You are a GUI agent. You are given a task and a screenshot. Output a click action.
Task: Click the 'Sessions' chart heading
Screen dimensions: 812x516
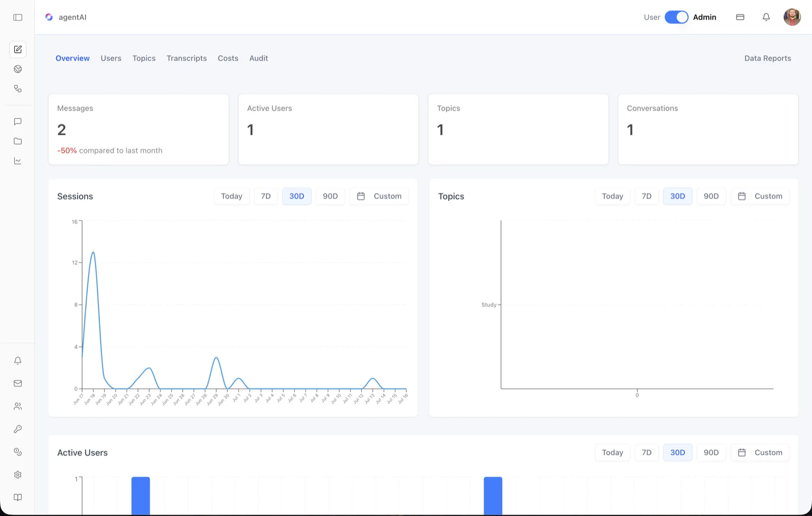[x=75, y=197]
